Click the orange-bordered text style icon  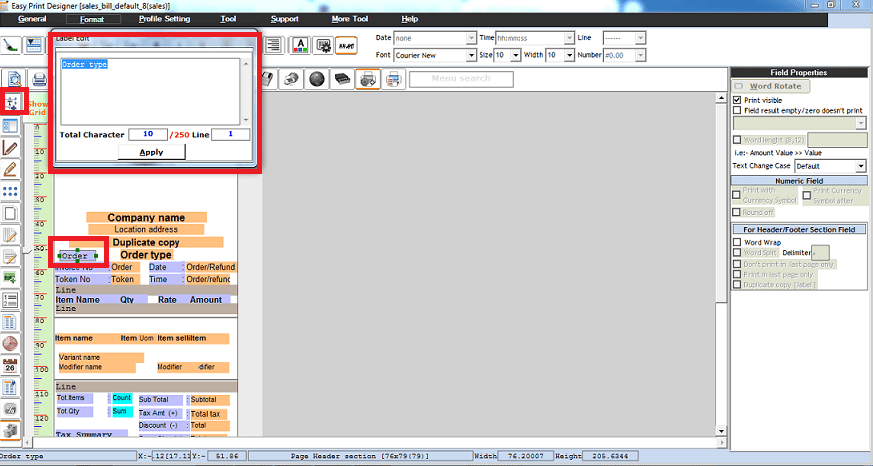click(346, 46)
